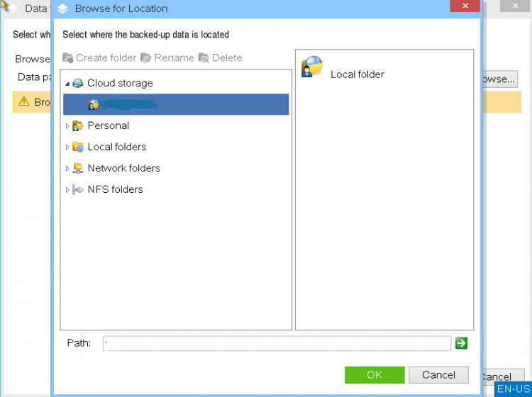Click the Network folders icon
Image resolution: width=532 pixels, height=397 pixels.
pos(78,168)
